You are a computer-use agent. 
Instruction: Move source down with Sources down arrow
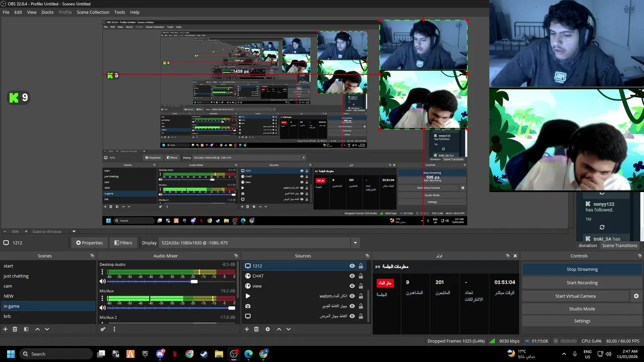tap(288, 329)
